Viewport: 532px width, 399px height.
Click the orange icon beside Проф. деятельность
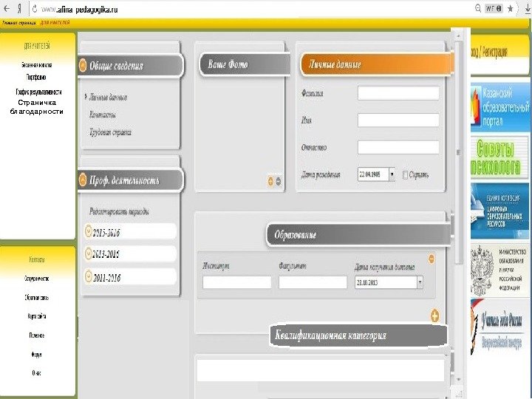(x=83, y=179)
